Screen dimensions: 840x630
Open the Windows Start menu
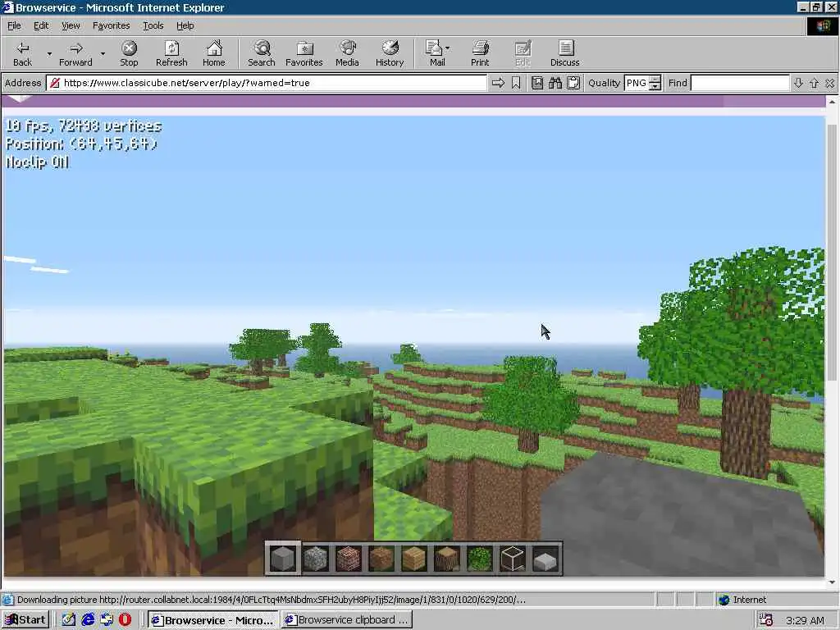[25, 620]
